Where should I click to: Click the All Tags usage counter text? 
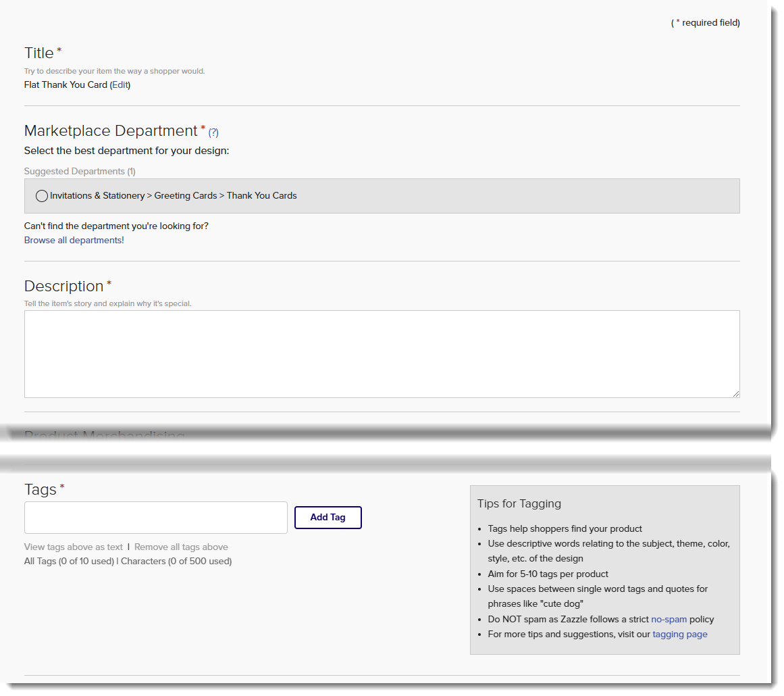click(69, 562)
